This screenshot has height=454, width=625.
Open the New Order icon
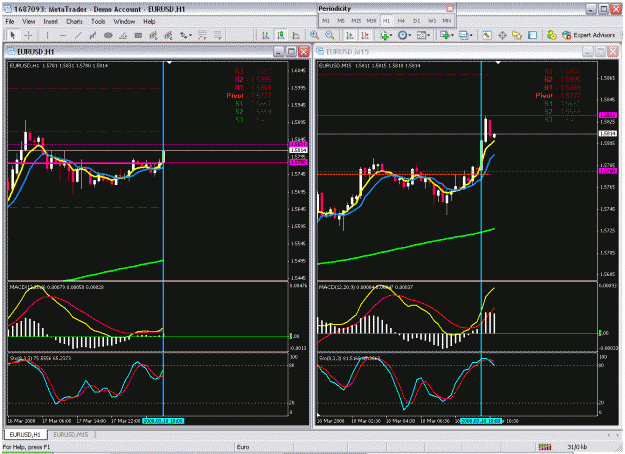tap(552, 35)
